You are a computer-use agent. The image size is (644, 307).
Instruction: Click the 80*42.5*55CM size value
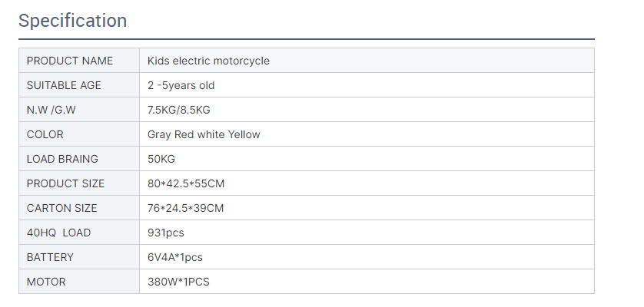click(186, 183)
